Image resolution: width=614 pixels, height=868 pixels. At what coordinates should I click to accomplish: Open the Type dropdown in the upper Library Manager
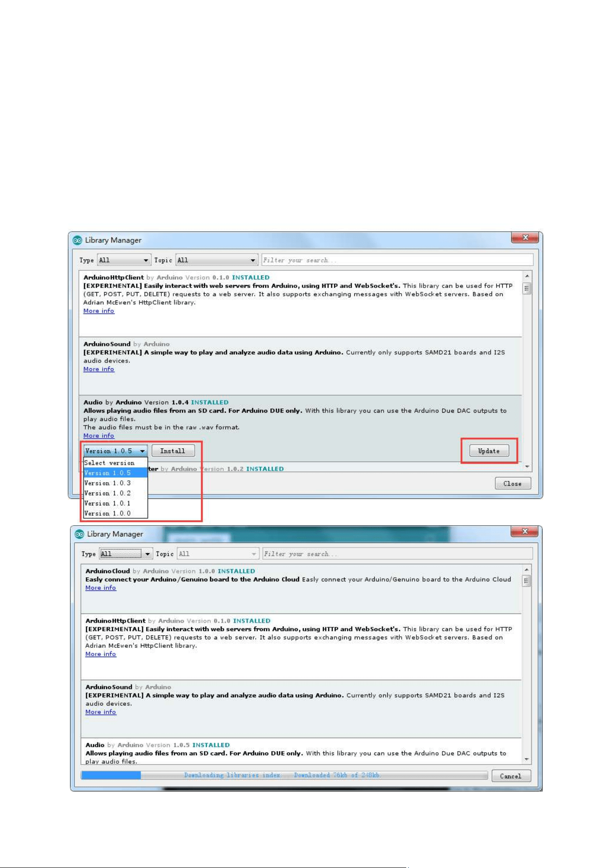point(124,260)
